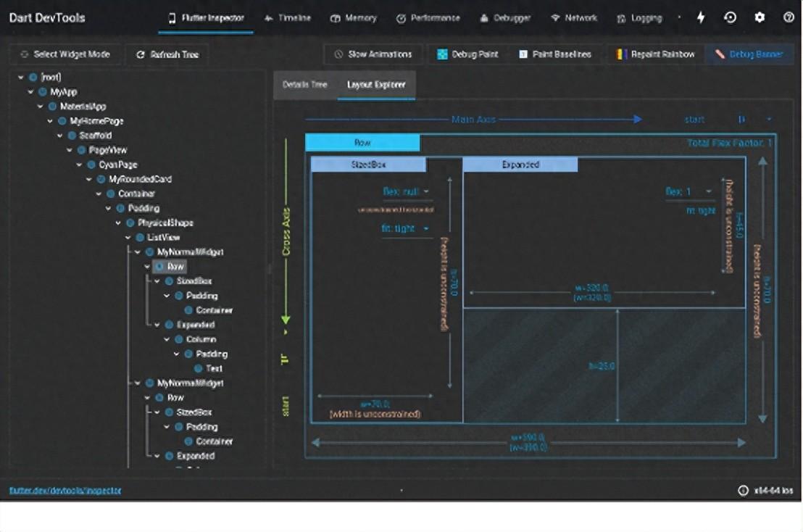Collapse the MyHomePage node arrow

50,121
